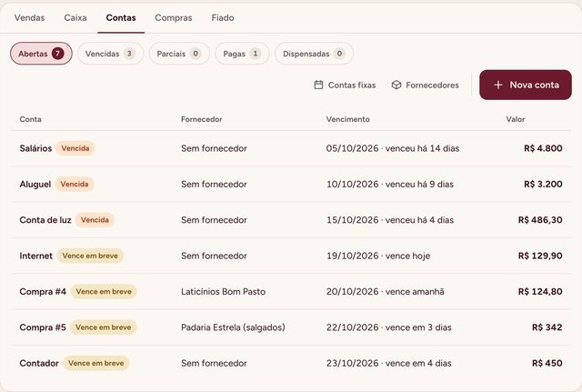Switch to the Caixa tab
The image size is (582, 392).
pos(75,17)
